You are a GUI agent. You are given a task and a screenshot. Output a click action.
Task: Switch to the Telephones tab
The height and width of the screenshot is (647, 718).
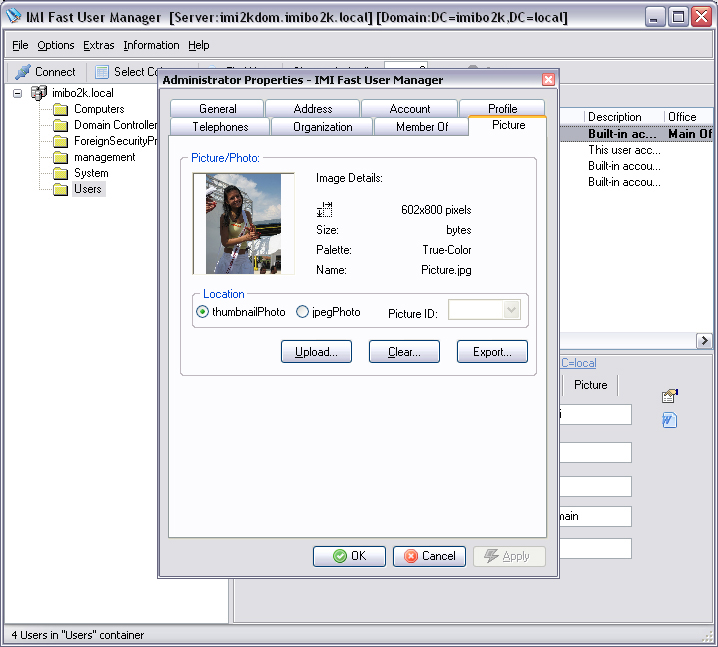(220, 127)
